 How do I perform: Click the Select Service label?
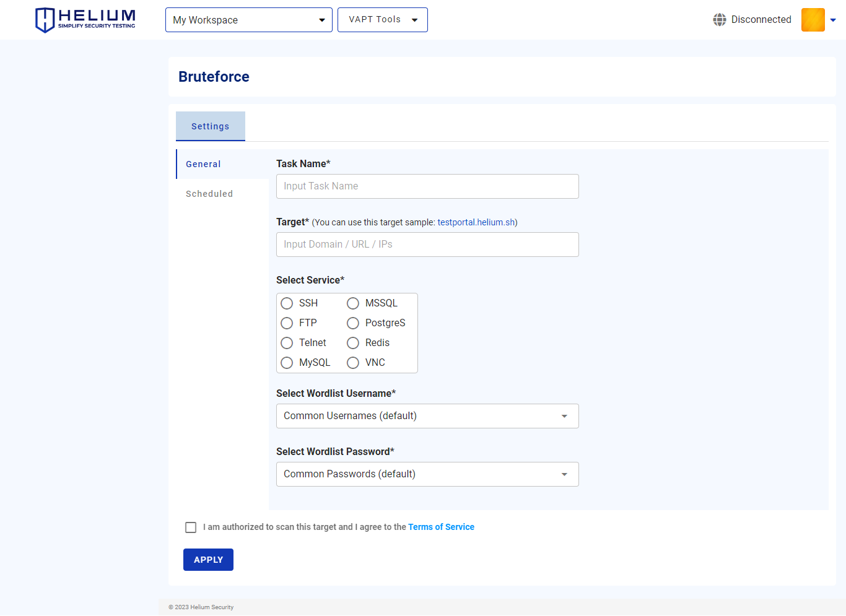pos(310,280)
